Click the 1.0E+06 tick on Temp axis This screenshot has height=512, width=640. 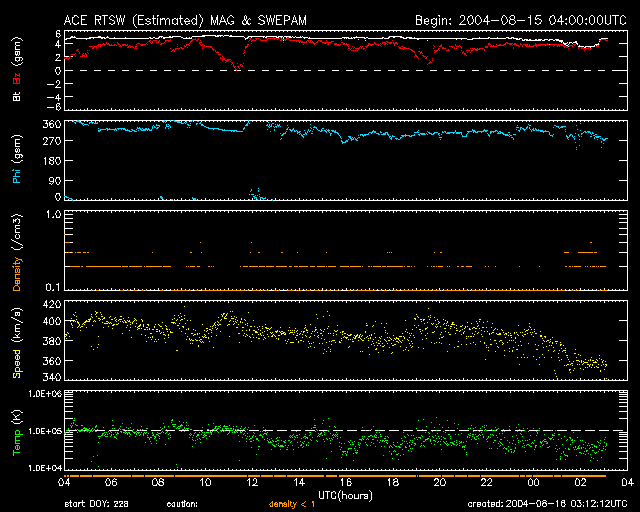click(x=44, y=394)
